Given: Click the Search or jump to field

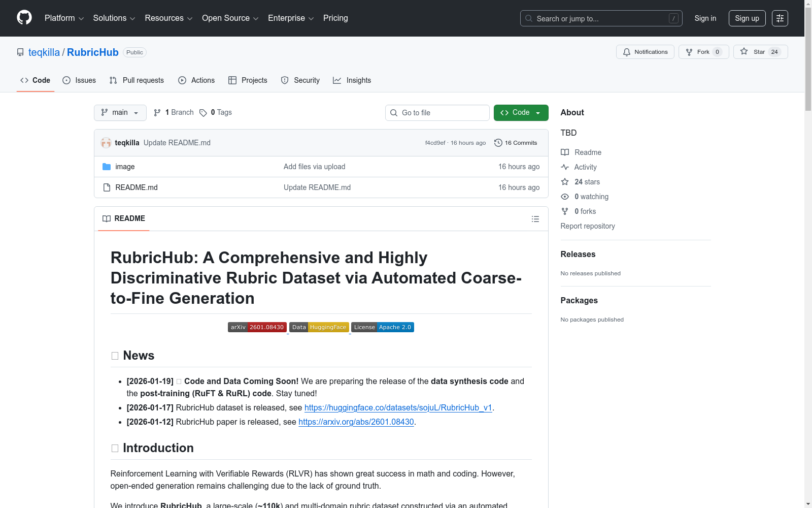Looking at the screenshot, I should click(x=601, y=18).
